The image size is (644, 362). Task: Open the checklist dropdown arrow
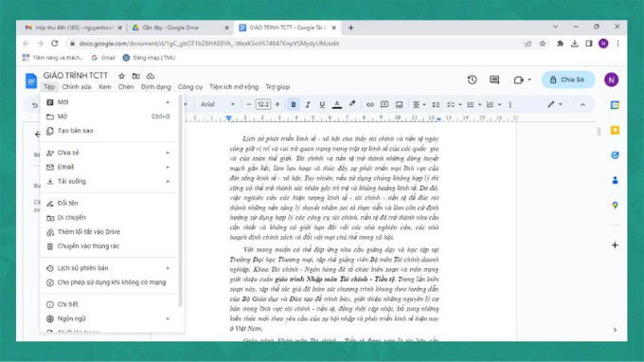coord(460,105)
